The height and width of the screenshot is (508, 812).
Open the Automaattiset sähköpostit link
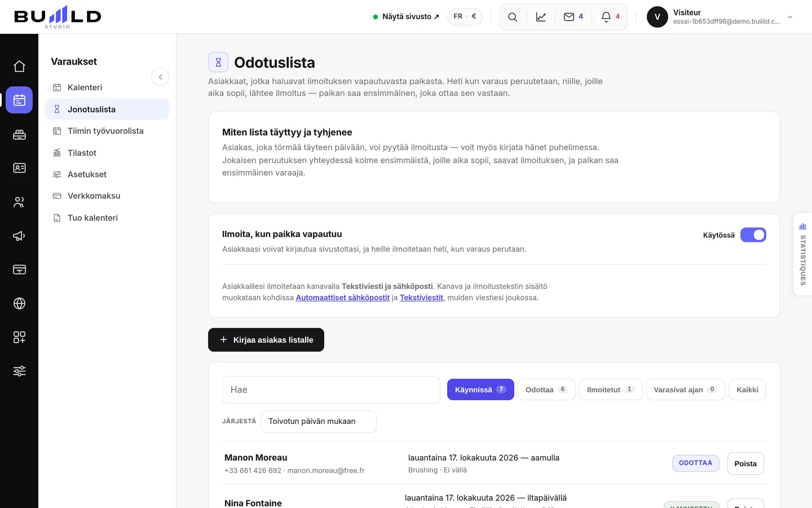[343, 297]
